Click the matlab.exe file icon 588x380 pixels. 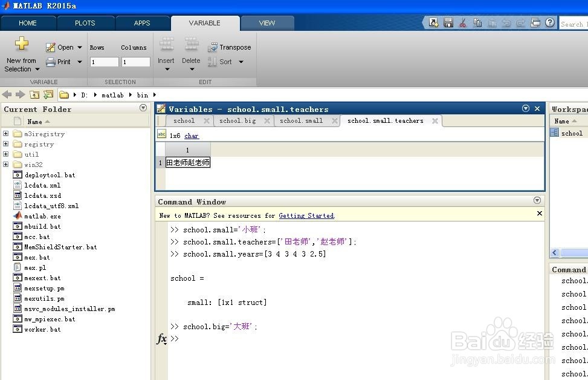(x=18, y=215)
